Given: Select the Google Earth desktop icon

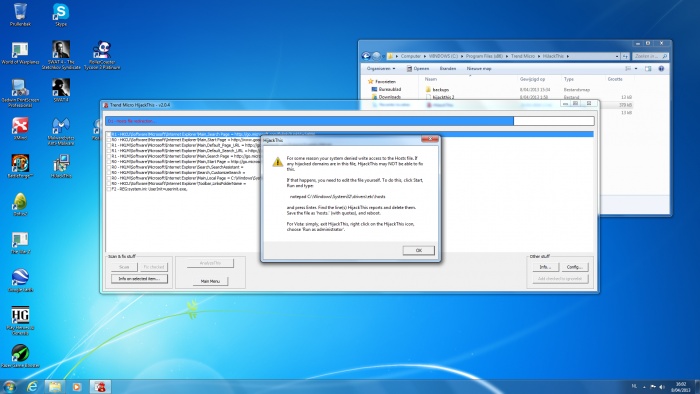Looking at the screenshot, I should [20, 280].
